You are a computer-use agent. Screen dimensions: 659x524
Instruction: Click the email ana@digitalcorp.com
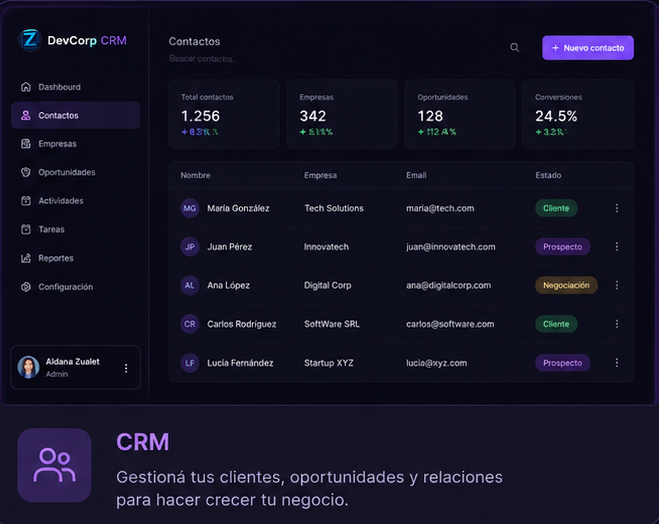coord(448,285)
